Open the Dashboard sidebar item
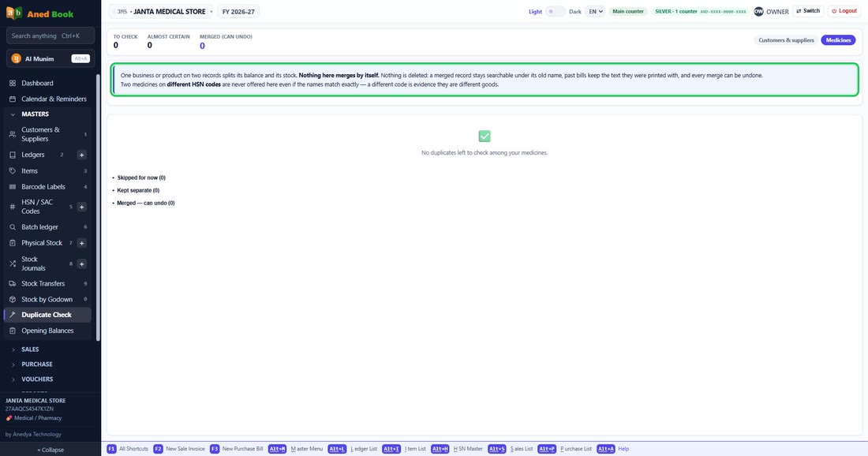 point(47,83)
